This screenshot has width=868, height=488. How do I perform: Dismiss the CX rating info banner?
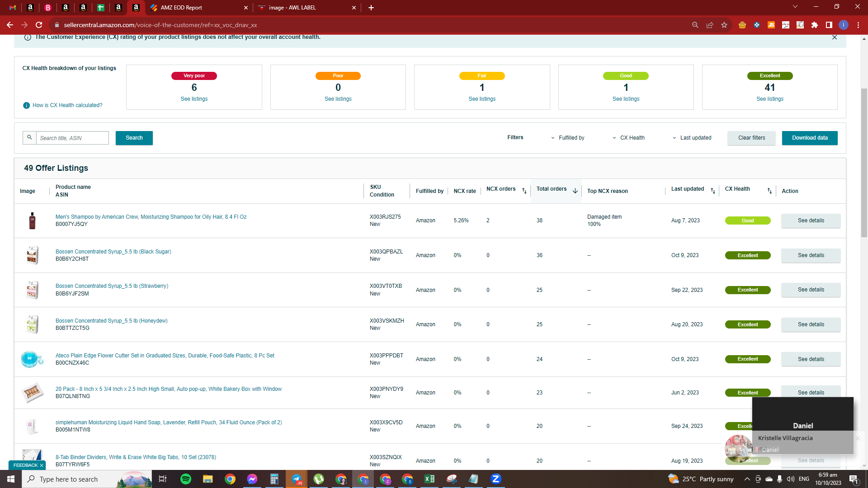click(835, 38)
